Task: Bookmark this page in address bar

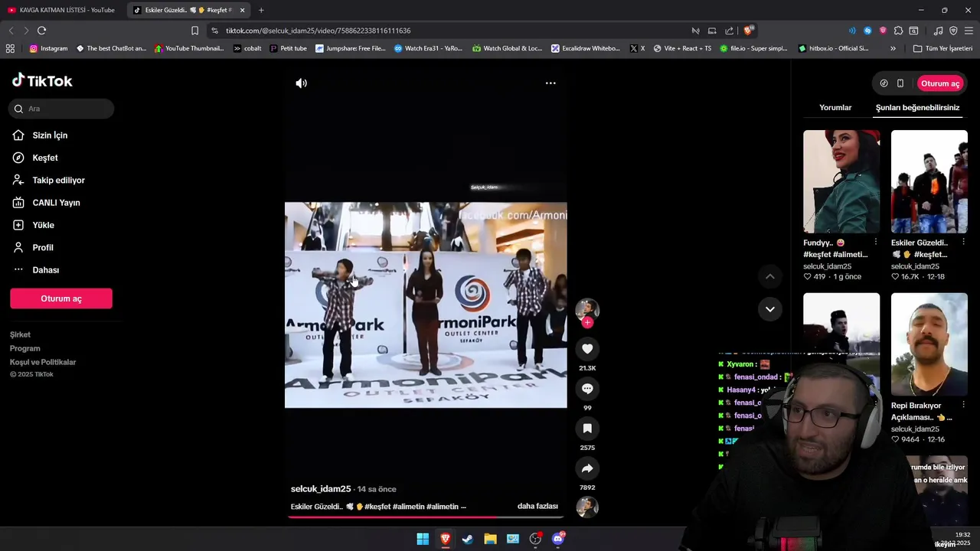Action: [194, 31]
